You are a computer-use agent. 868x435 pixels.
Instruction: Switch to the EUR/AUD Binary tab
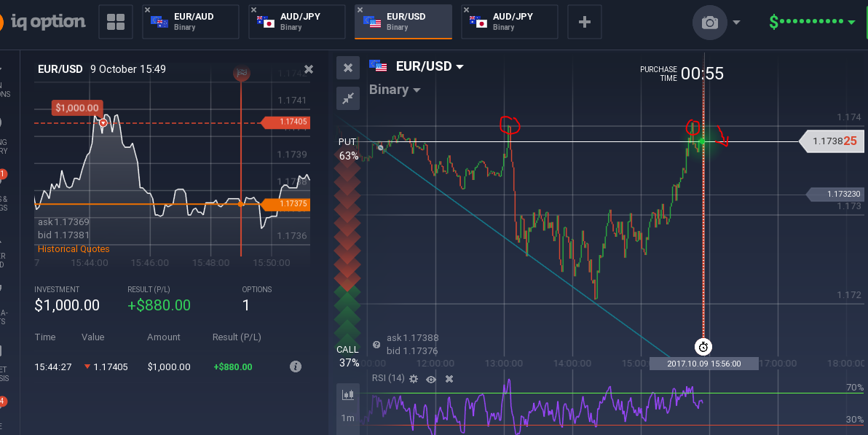191,22
